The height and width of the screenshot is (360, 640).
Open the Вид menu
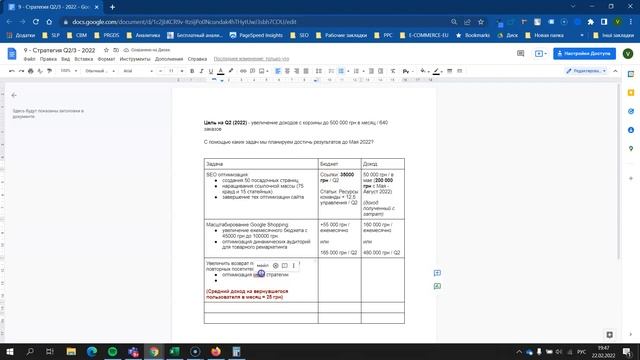(x=65, y=59)
